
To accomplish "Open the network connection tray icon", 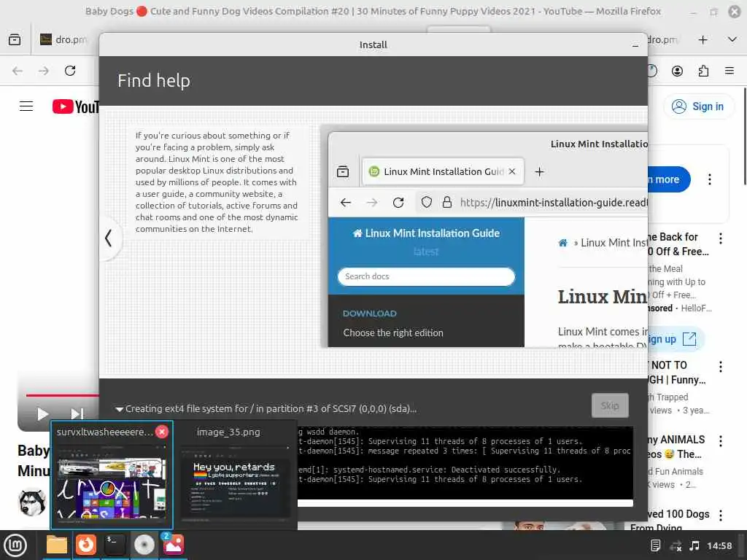I will pos(676,545).
